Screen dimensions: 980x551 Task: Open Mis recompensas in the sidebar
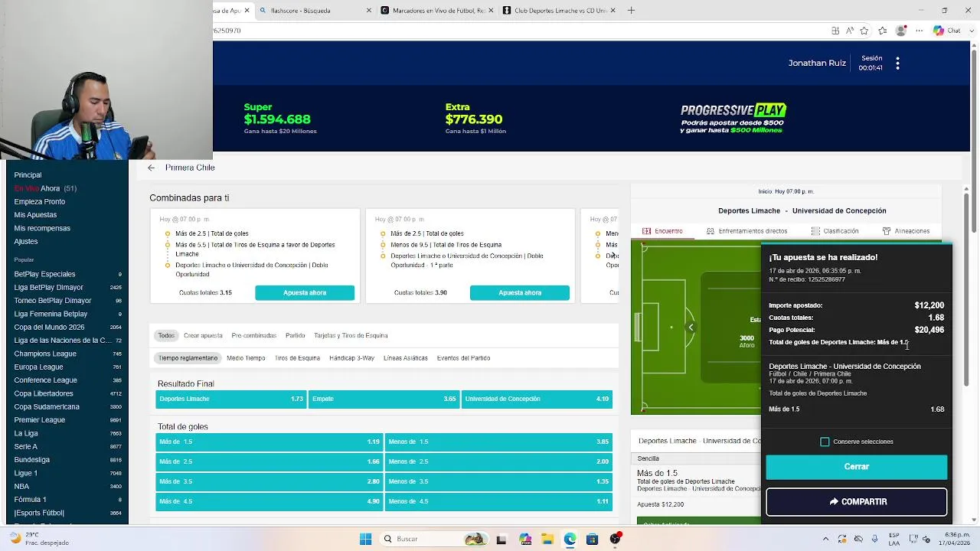coord(42,228)
